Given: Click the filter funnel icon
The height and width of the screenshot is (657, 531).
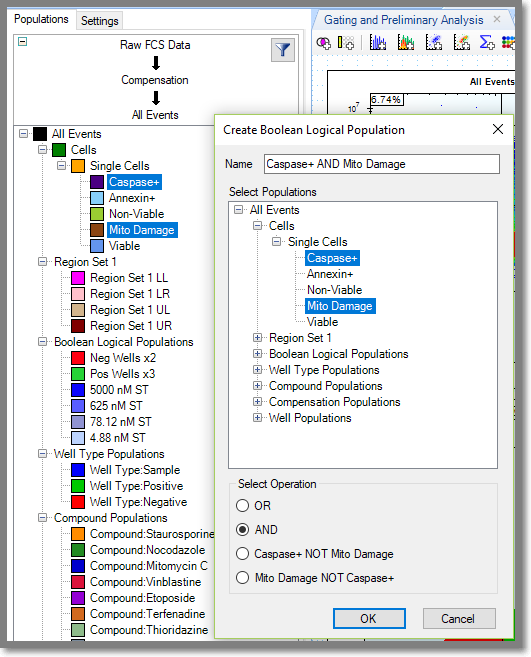Looking at the screenshot, I should [282, 50].
